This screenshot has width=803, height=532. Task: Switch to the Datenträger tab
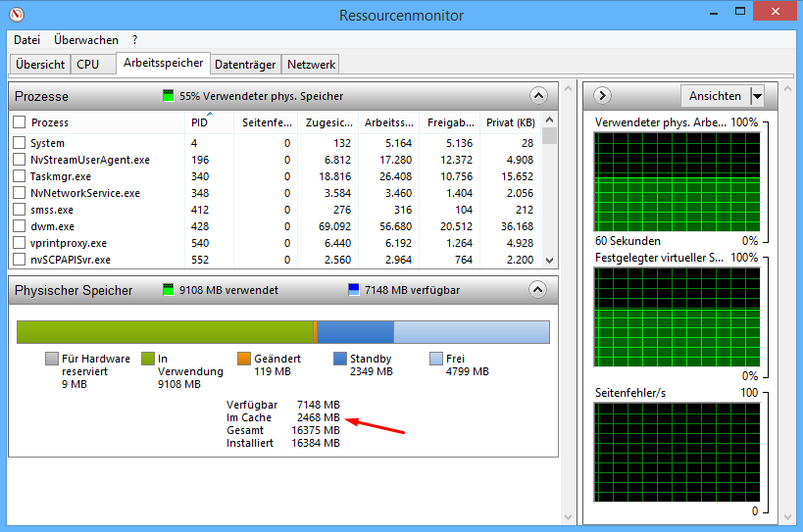(245, 65)
